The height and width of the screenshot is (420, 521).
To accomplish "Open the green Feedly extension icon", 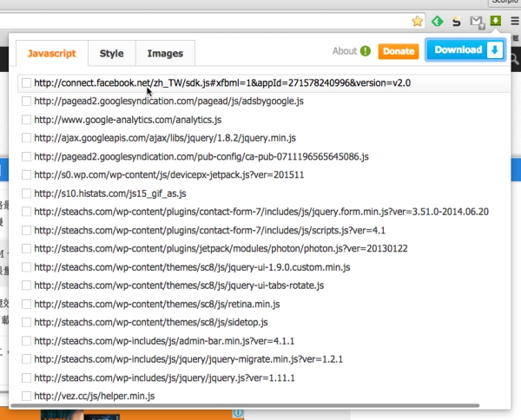I will click(x=438, y=21).
